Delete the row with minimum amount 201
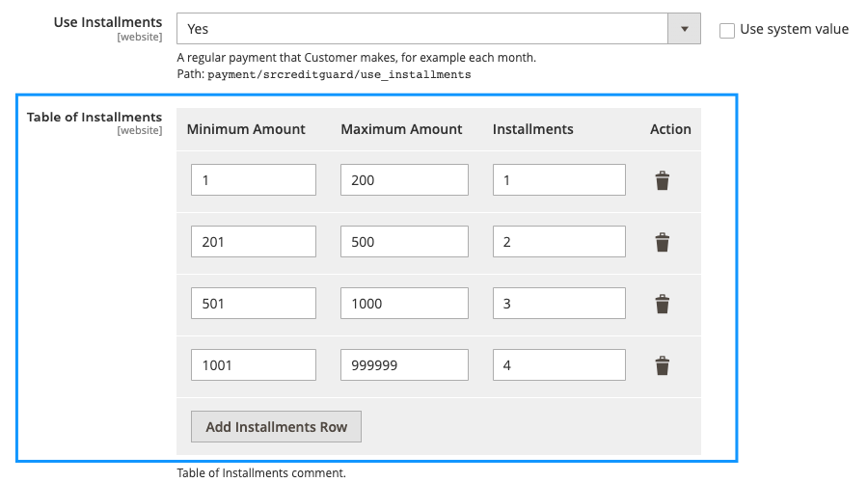This screenshot has width=868, height=482. coord(662,242)
